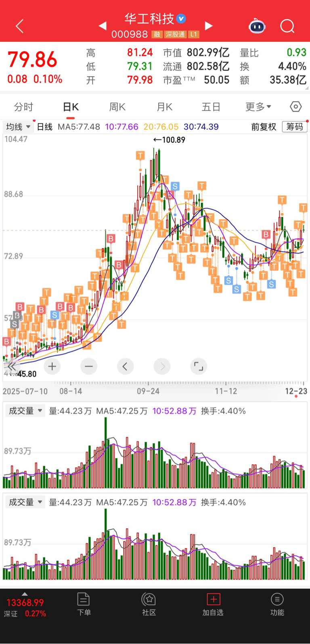The width and height of the screenshot is (310, 644).
Task: Tap the open price 79.98
Action: pos(140,80)
